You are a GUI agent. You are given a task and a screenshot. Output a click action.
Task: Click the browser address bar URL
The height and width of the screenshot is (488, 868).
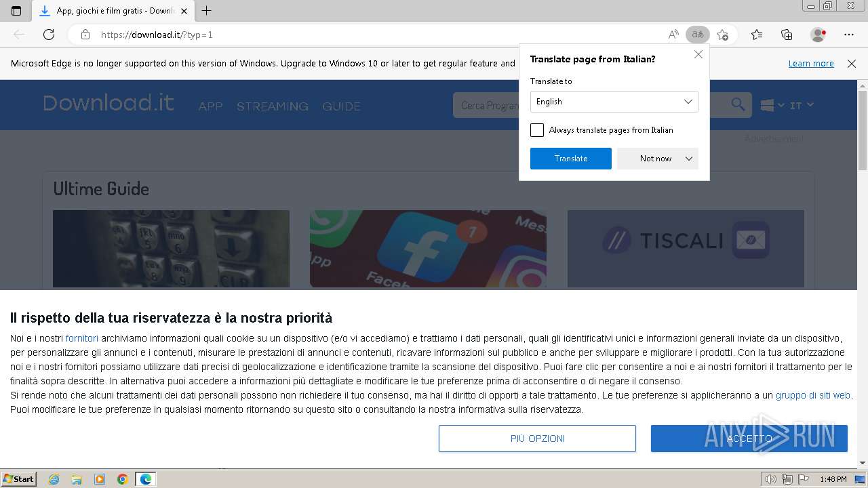[x=157, y=35]
